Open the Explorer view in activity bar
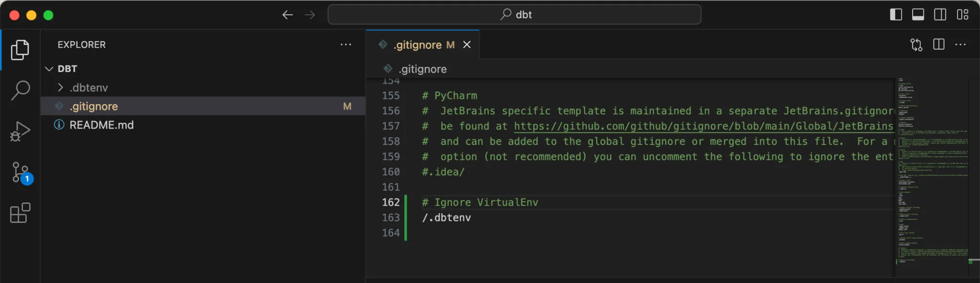 pos(20,50)
